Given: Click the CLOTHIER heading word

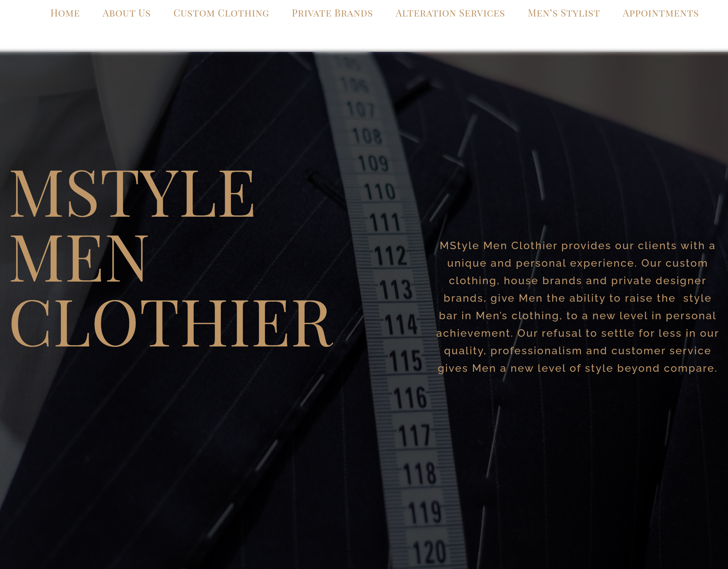Looking at the screenshot, I should coord(172,323).
